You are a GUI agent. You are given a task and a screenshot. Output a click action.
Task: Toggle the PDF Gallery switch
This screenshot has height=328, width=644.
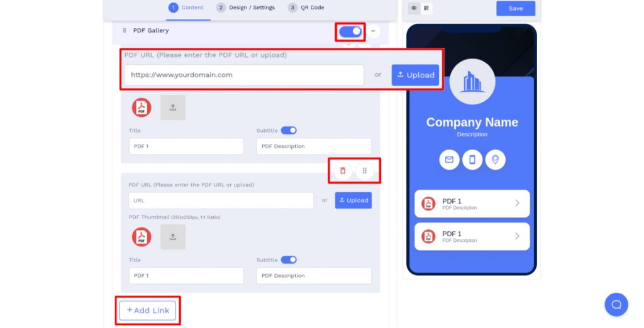(350, 31)
